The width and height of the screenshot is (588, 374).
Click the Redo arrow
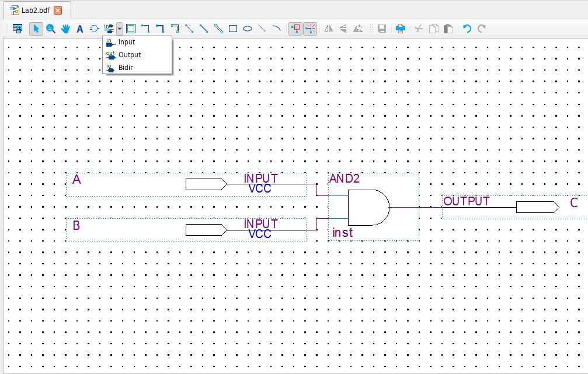click(x=482, y=29)
